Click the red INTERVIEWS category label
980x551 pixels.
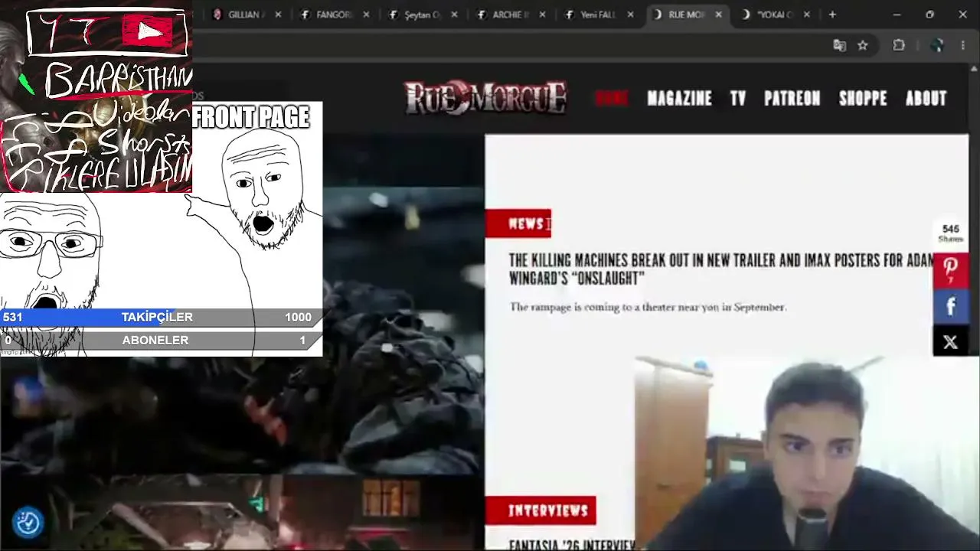(541, 510)
